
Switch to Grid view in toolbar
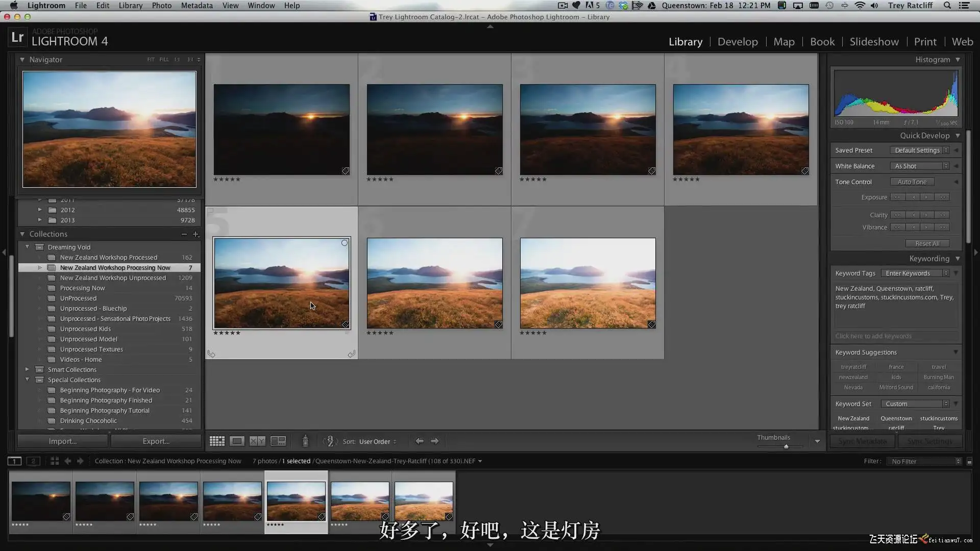(217, 441)
